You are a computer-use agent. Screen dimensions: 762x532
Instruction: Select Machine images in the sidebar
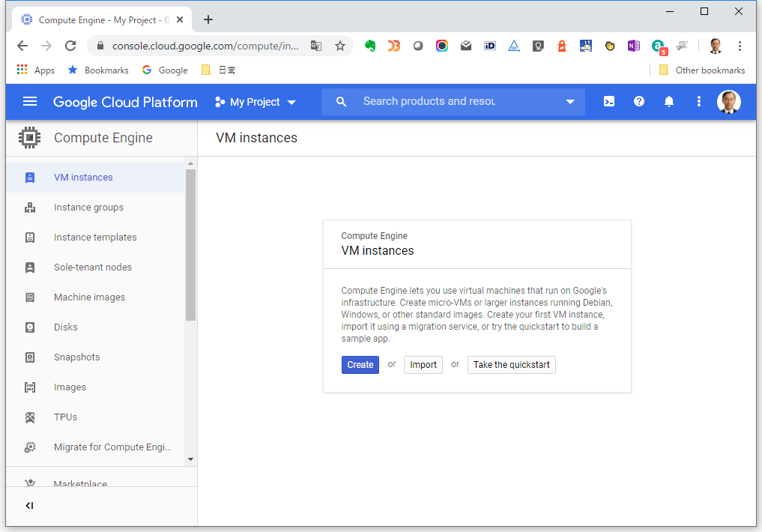pos(96,297)
